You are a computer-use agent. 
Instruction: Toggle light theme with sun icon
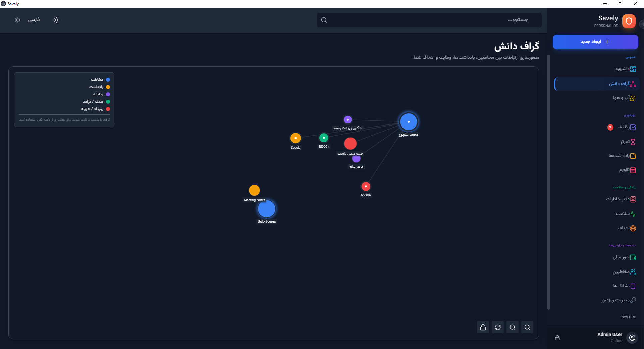pyautogui.click(x=56, y=20)
